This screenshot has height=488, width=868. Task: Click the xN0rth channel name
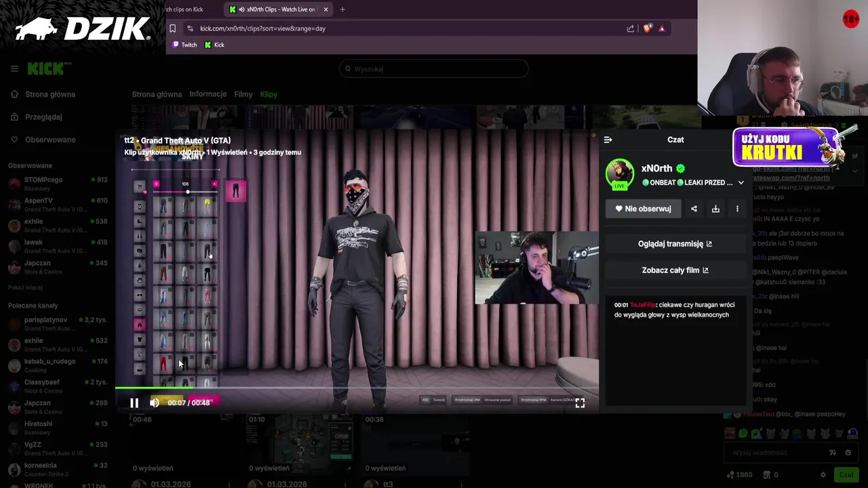656,168
